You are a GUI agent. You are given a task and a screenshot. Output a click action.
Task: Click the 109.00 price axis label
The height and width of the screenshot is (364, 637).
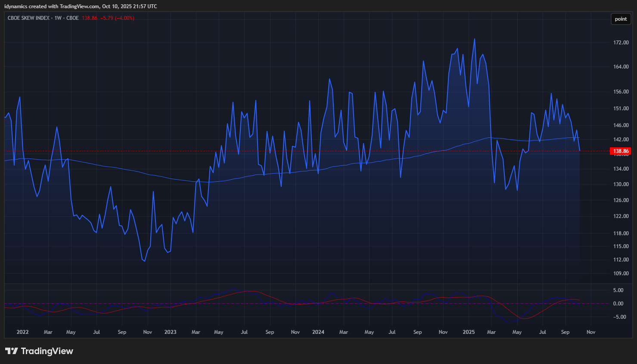(621, 274)
